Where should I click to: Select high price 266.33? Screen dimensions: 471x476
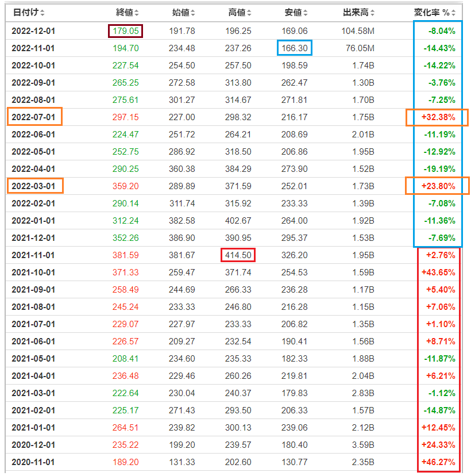[x=238, y=290]
